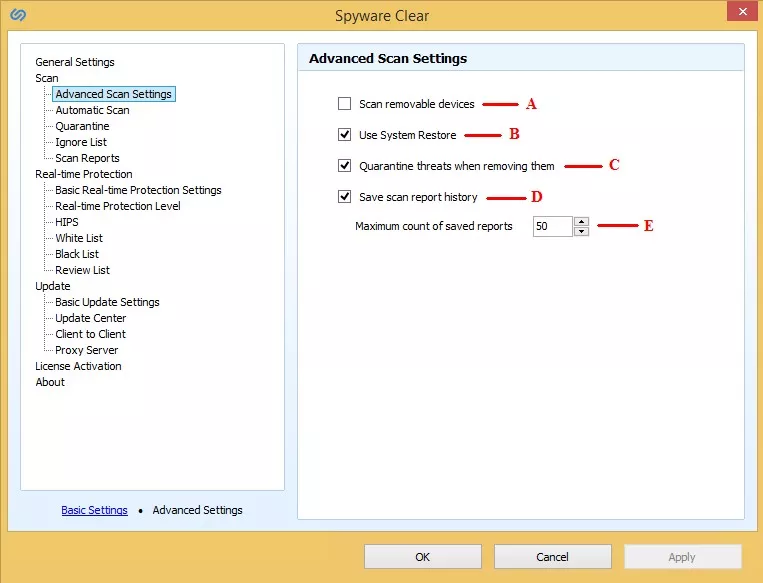
Task: Open the Review List page
Action: point(82,271)
